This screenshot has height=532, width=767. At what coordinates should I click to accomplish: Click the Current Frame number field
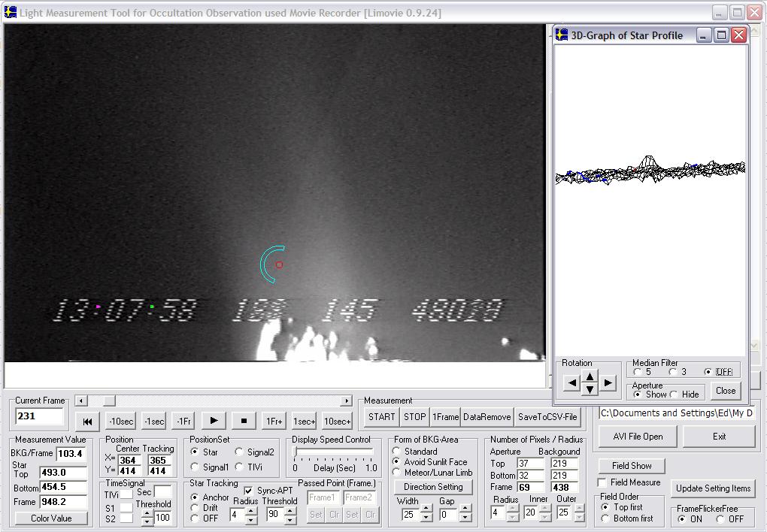coord(40,416)
